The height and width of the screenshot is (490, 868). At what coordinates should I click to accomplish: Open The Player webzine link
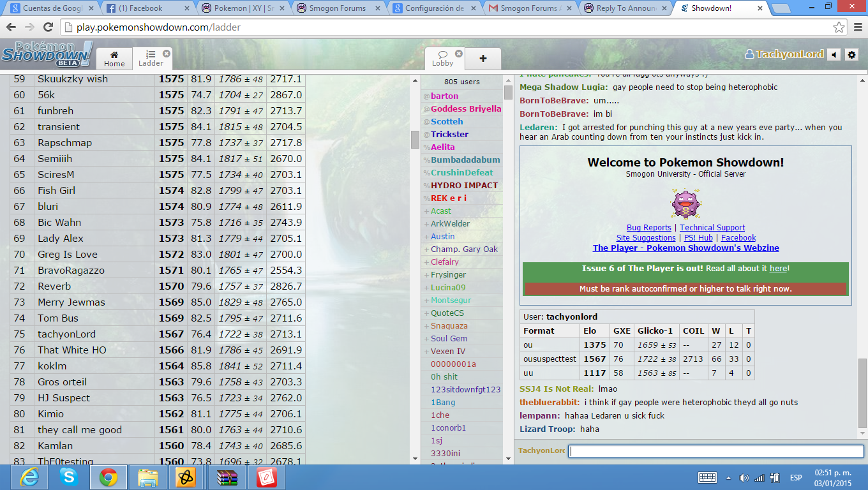[686, 248]
